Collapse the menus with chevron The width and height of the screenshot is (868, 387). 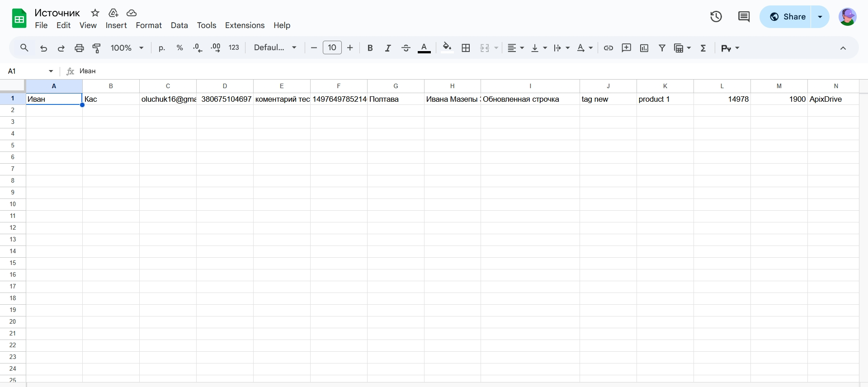tap(843, 48)
